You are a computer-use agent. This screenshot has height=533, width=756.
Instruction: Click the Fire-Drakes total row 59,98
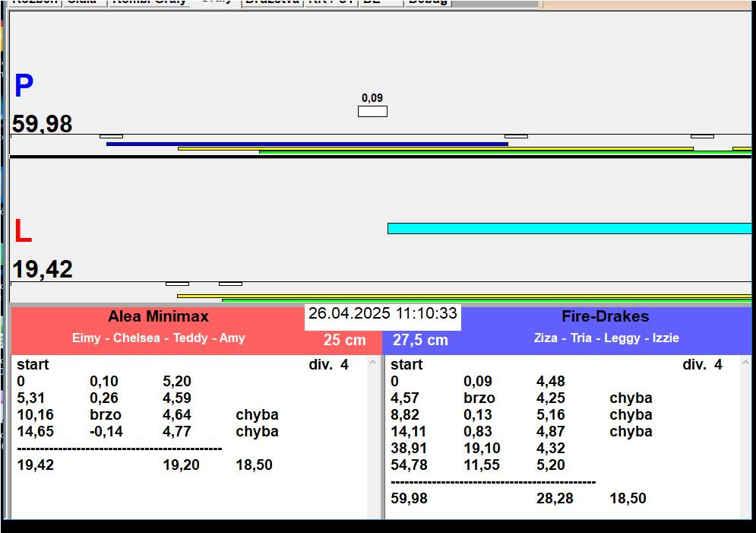click(x=409, y=499)
